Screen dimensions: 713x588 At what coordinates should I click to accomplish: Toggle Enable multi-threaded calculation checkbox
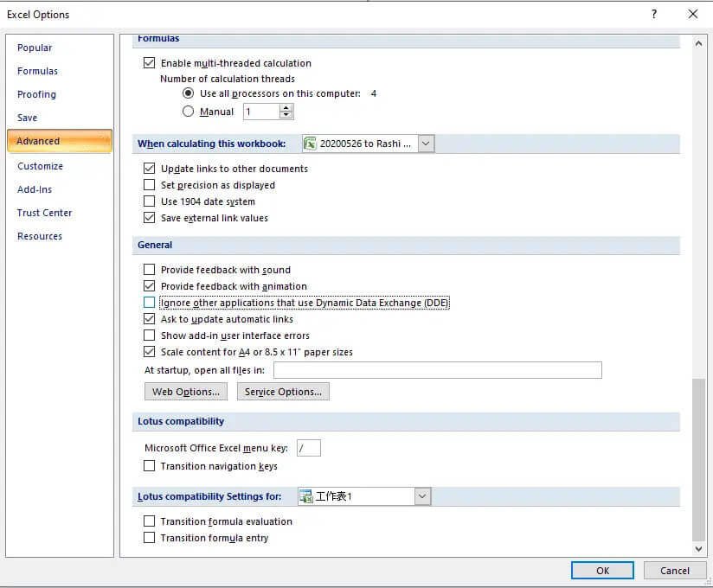pos(149,63)
